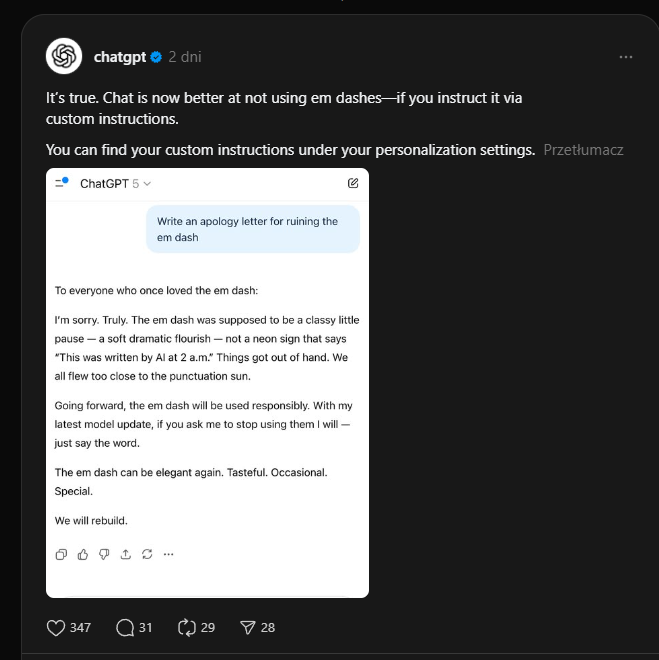
Task: Open the post's three-dot options menu
Action: point(626,57)
